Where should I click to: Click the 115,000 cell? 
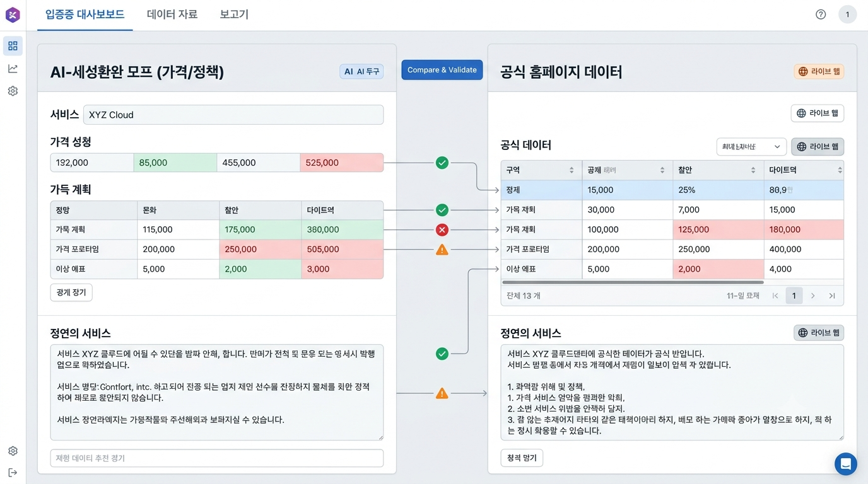click(179, 230)
